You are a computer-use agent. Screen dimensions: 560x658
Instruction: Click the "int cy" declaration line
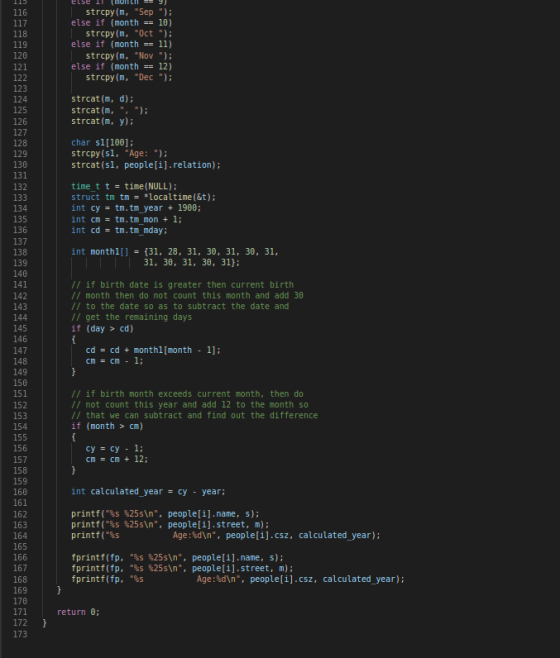[x=136, y=208]
